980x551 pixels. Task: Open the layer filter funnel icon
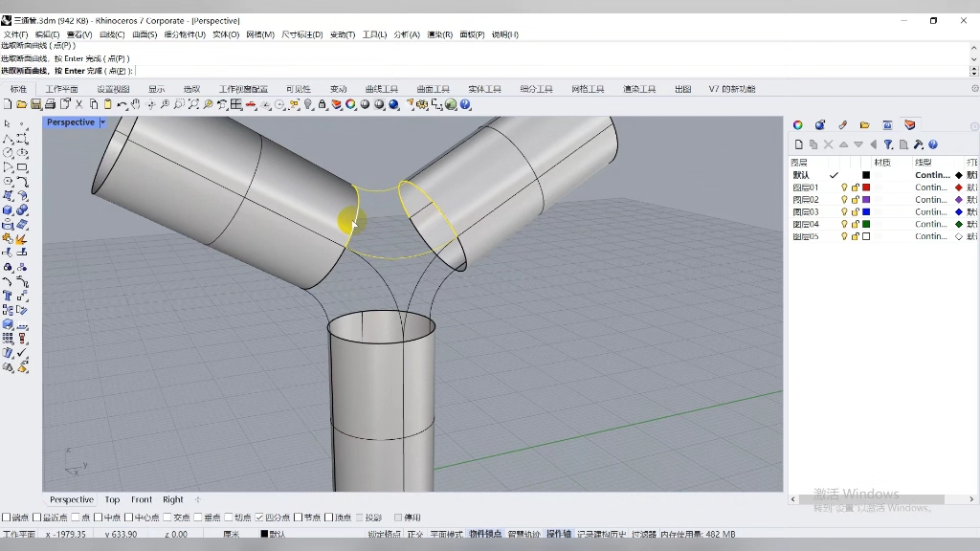888,144
